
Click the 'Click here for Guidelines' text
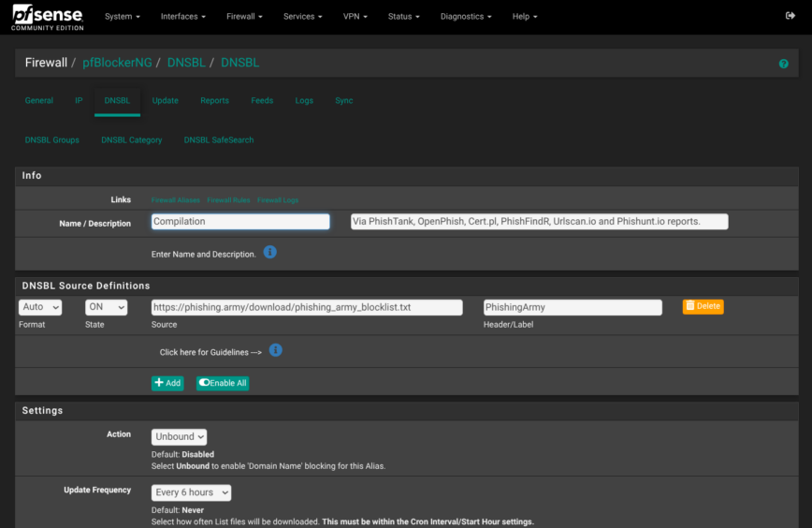210,352
